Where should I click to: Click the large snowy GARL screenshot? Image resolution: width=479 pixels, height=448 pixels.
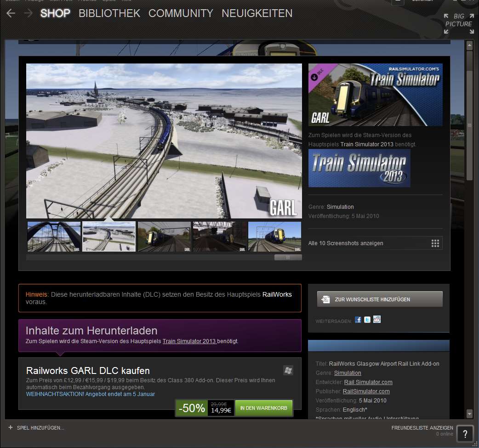[x=164, y=141]
